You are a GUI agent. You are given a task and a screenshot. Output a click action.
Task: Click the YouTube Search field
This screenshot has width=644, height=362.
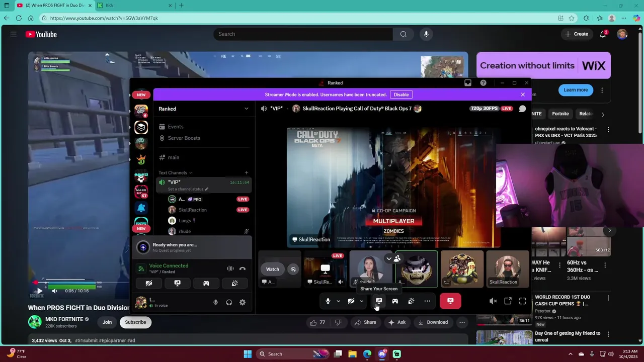(x=303, y=34)
